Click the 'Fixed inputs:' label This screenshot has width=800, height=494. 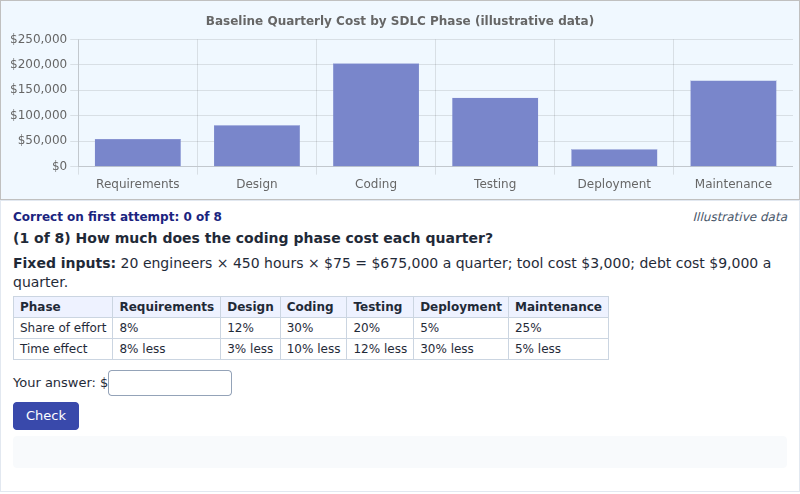click(x=64, y=263)
